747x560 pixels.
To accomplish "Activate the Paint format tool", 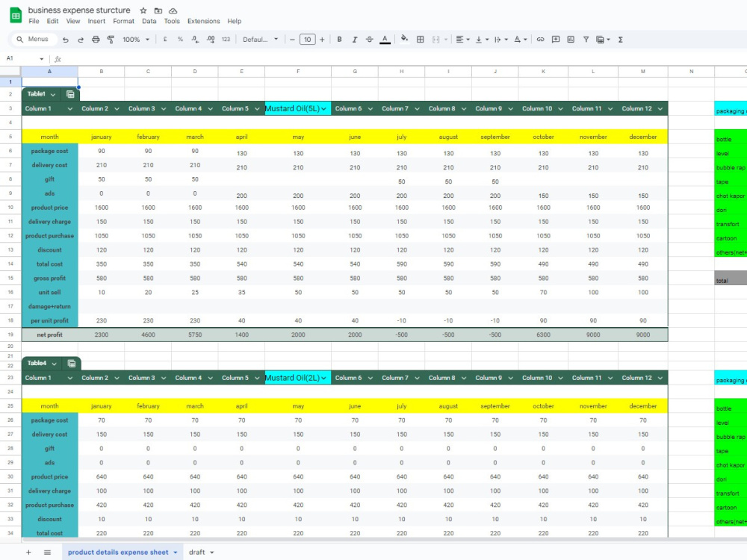I will point(111,40).
